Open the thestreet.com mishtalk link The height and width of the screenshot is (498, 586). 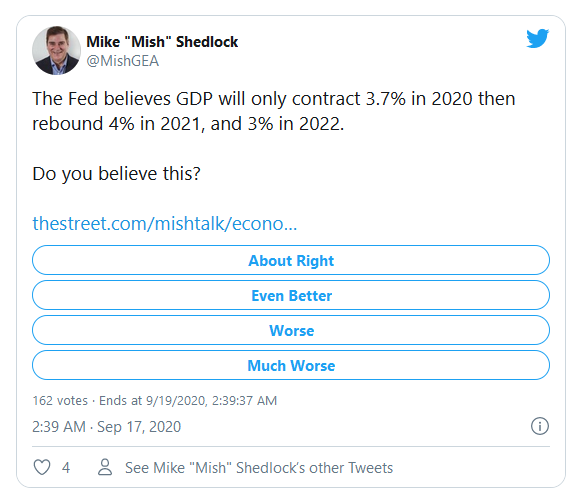[x=165, y=223]
